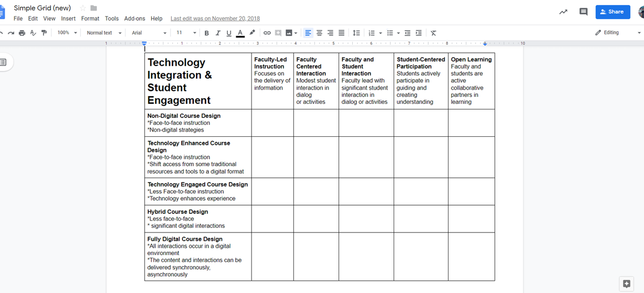
Task: Expand the Arial font dropdown
Action: [x=149, y=33]
